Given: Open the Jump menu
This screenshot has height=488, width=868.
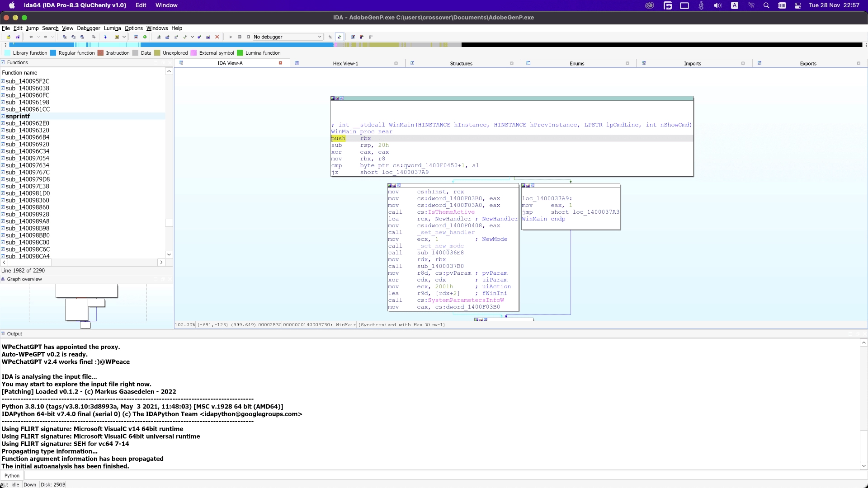Looking at the screenshot, I should [x=32, y=28].
